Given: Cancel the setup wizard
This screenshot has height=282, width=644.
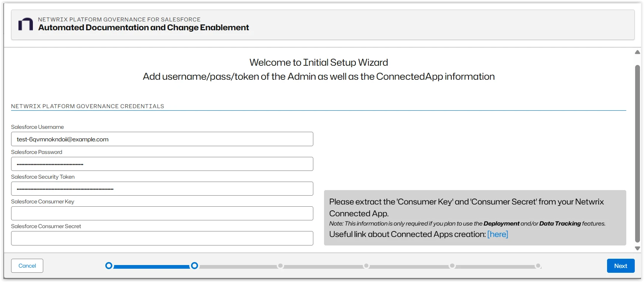Looking at the screenshot, I should (27, 266).
